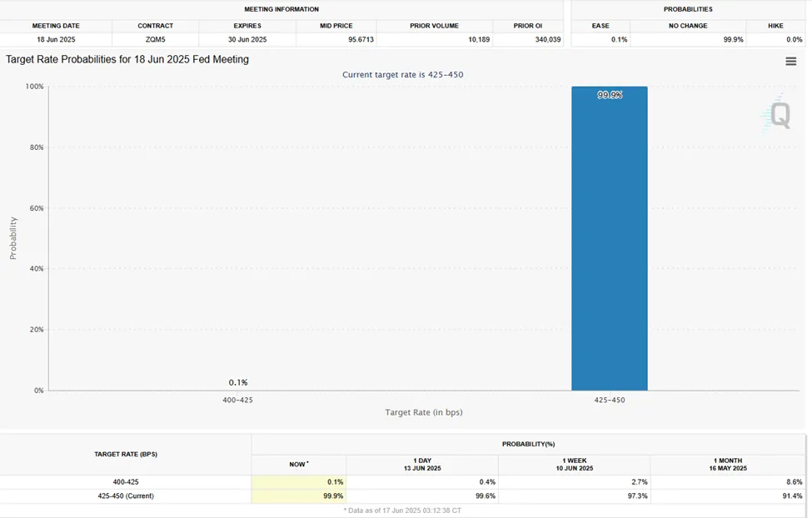The width and height of the screenshot is (812, 518).
Task: Click the MEETING INFORMATION header
Action: [x=281, y=9]
